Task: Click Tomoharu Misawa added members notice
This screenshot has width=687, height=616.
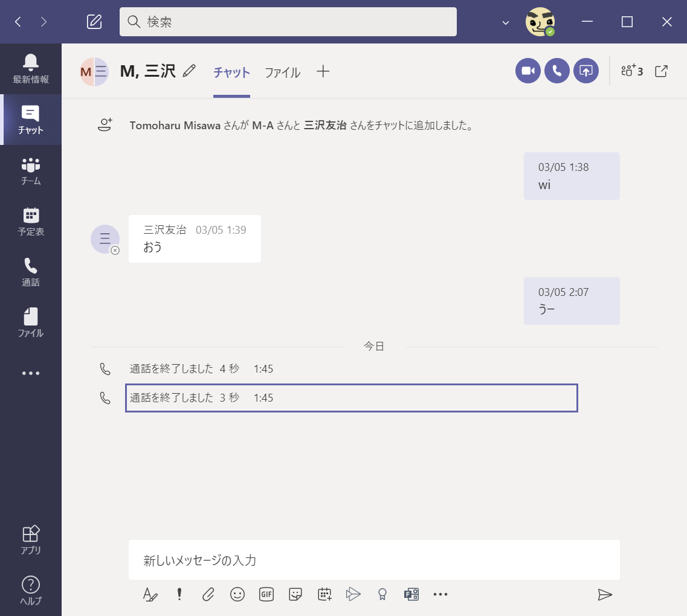Action: click(302, 126)
